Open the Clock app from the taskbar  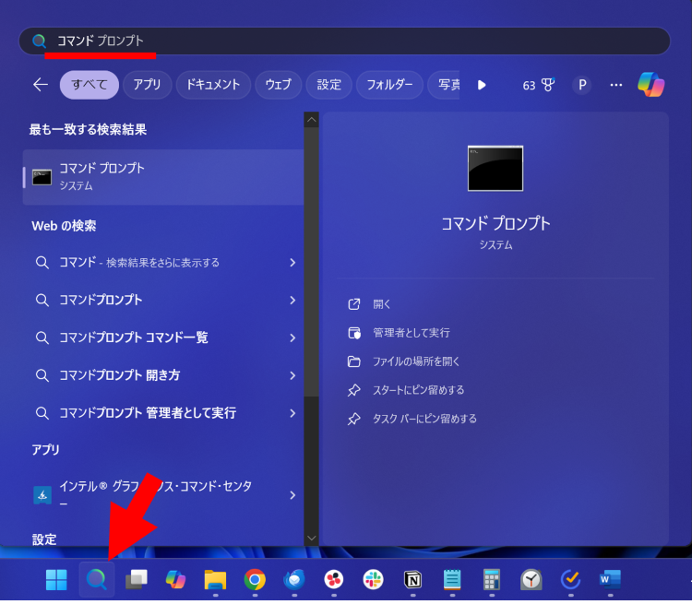(531, 579)
